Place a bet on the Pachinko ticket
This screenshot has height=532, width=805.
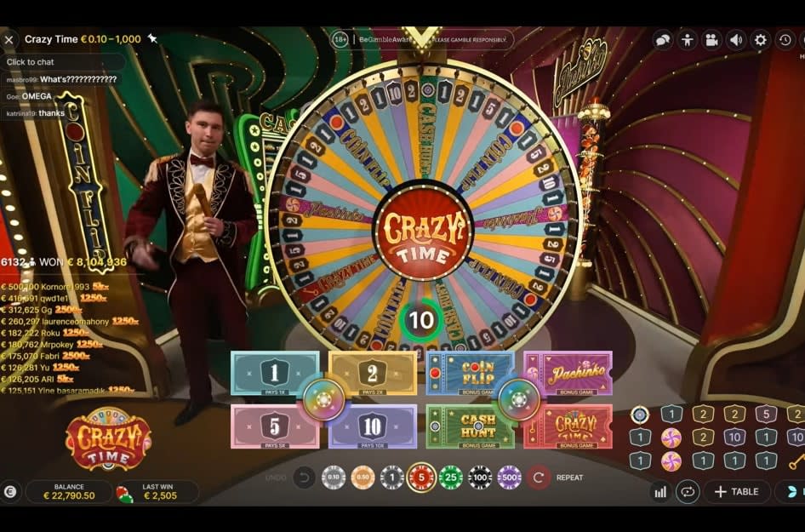(568, 374)
